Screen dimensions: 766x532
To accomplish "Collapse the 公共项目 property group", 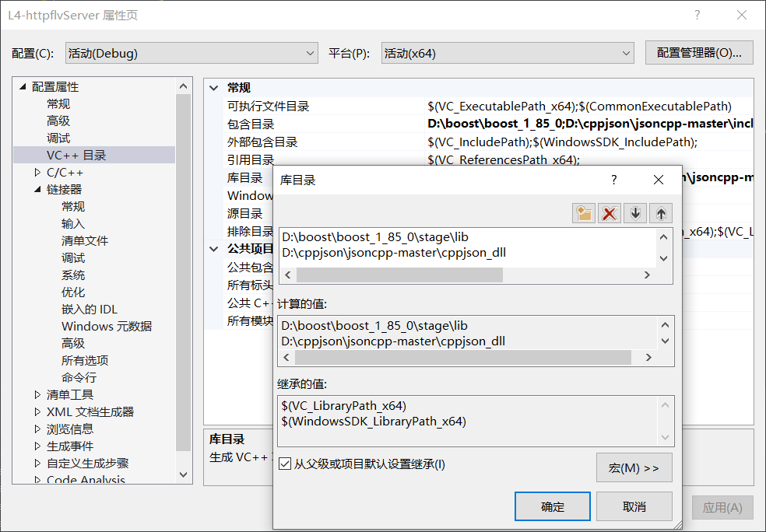I will coord(213,249).
